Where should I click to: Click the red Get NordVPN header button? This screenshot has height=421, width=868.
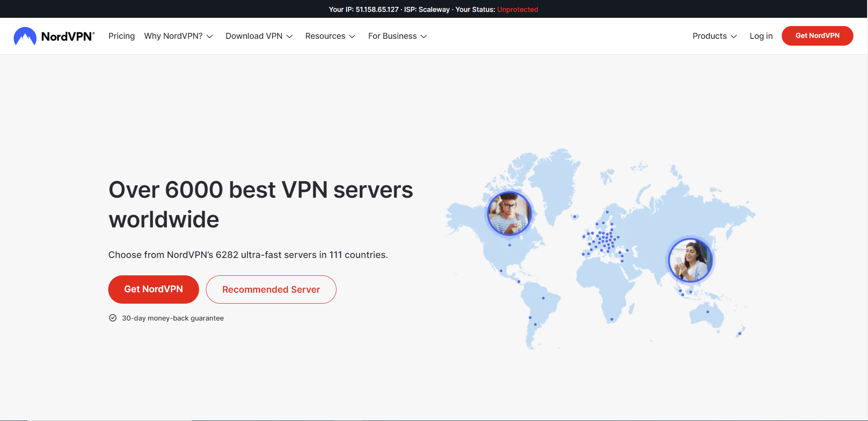(x=817, y=36)
